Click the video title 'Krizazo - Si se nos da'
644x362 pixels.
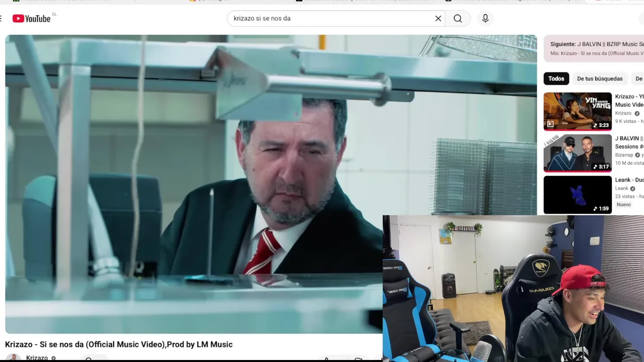point(119,344)
